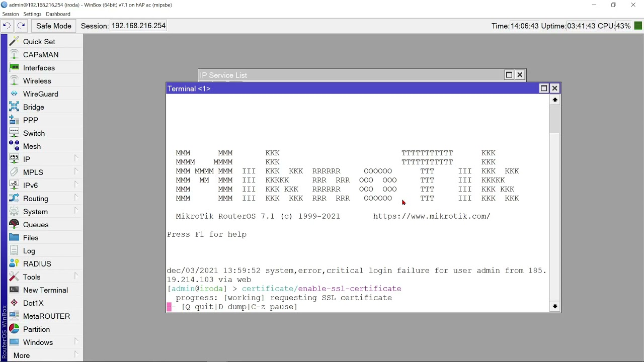Expand the IPv6 submenu arrow
This screenshot has height=362, width=644.
[x=76, y=185]
